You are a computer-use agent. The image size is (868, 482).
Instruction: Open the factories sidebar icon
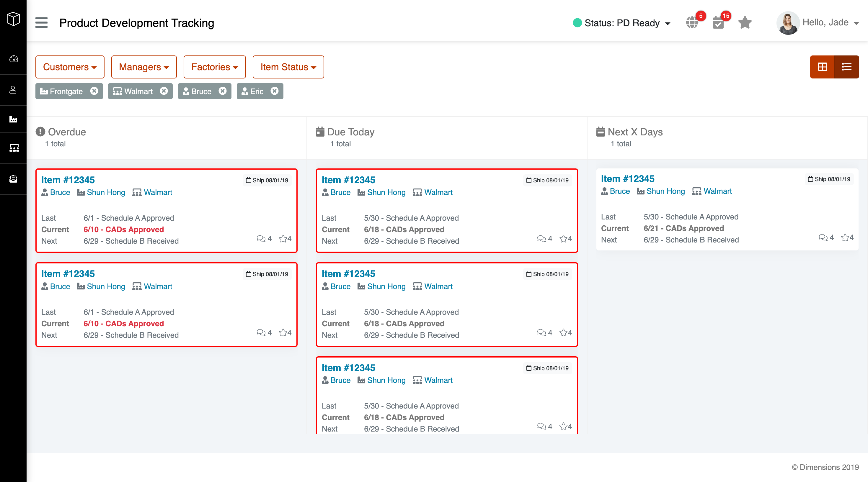[x=13, y=119]
